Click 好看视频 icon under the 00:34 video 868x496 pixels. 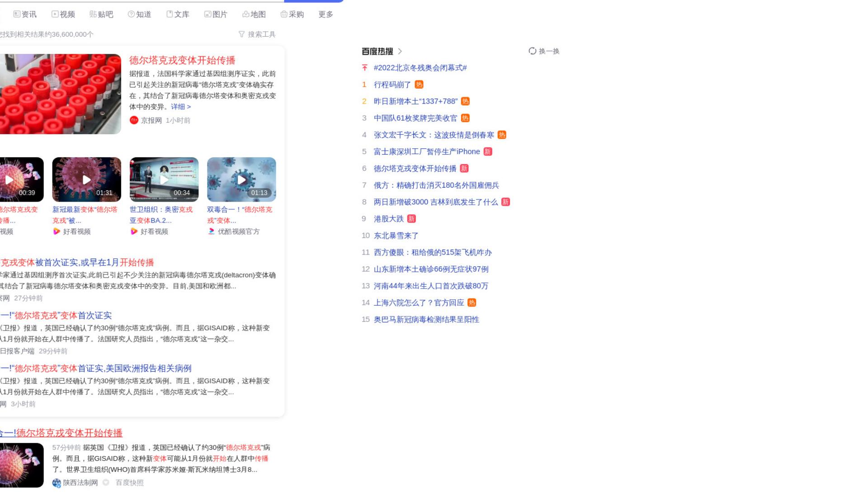pos(134,231)
